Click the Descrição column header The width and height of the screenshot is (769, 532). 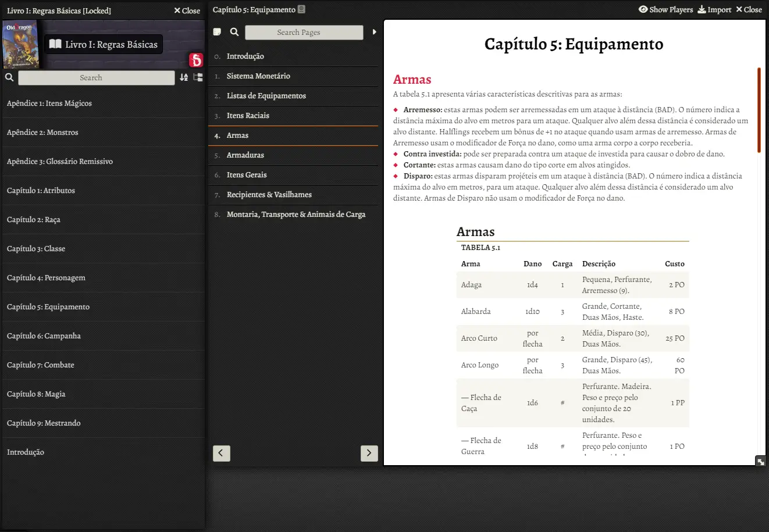[x=599, y=264]
